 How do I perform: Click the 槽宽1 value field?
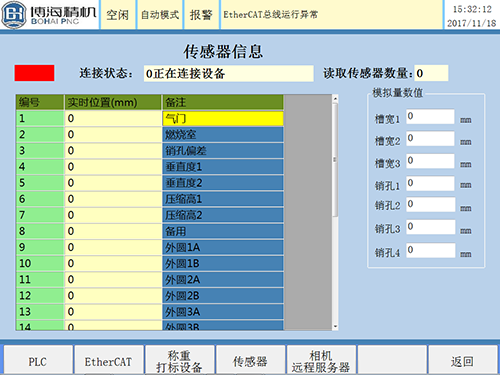coord(430,116)
